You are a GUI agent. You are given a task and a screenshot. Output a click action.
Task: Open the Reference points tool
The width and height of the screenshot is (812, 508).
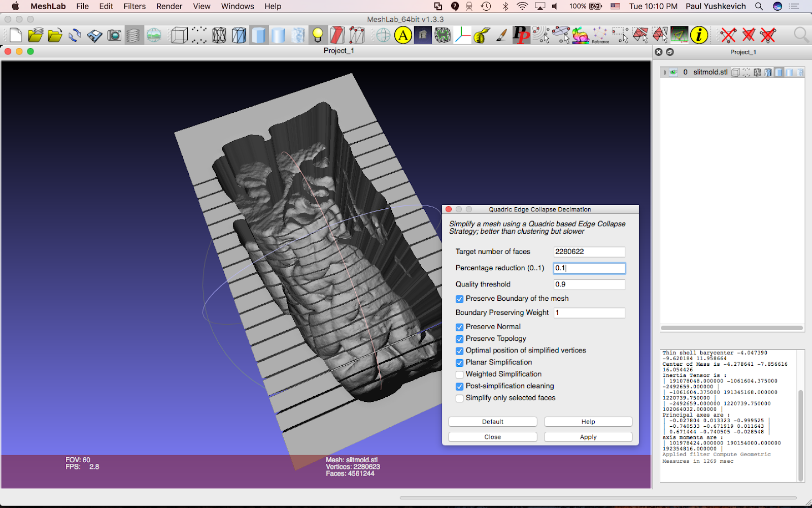pos(600,35)
